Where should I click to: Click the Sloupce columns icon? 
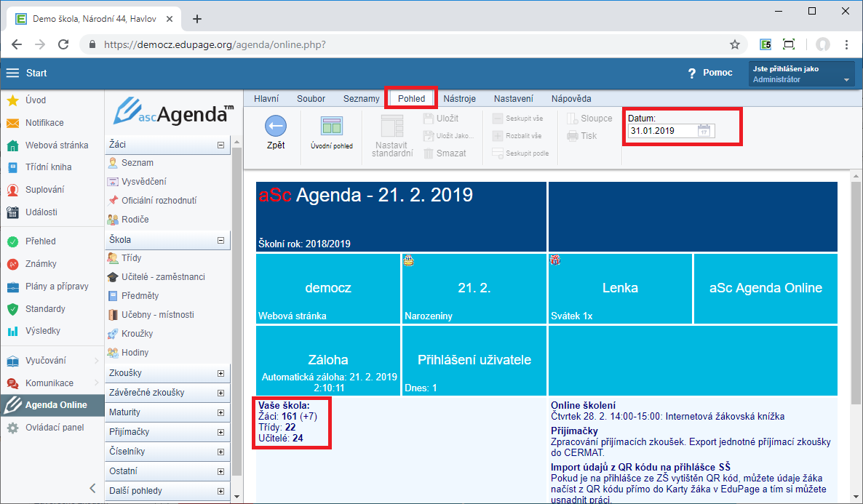click(x=573, y=119)
